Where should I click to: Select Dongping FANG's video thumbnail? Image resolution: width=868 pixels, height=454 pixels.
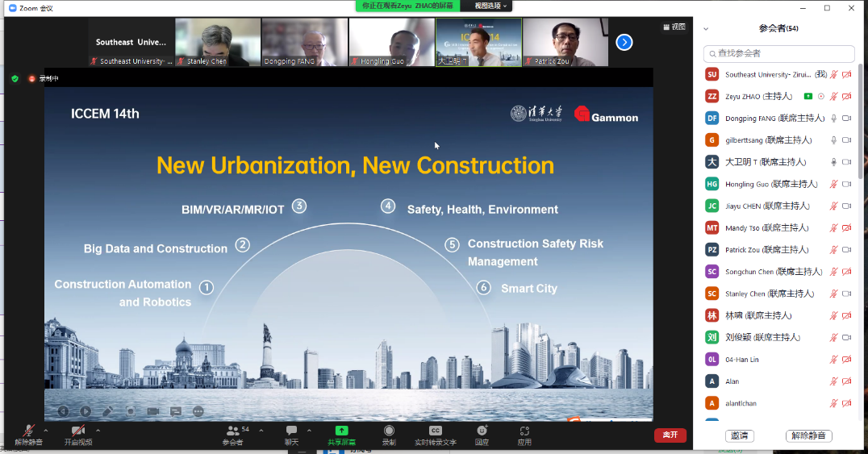pyautogui.click(x=304, y=42)
